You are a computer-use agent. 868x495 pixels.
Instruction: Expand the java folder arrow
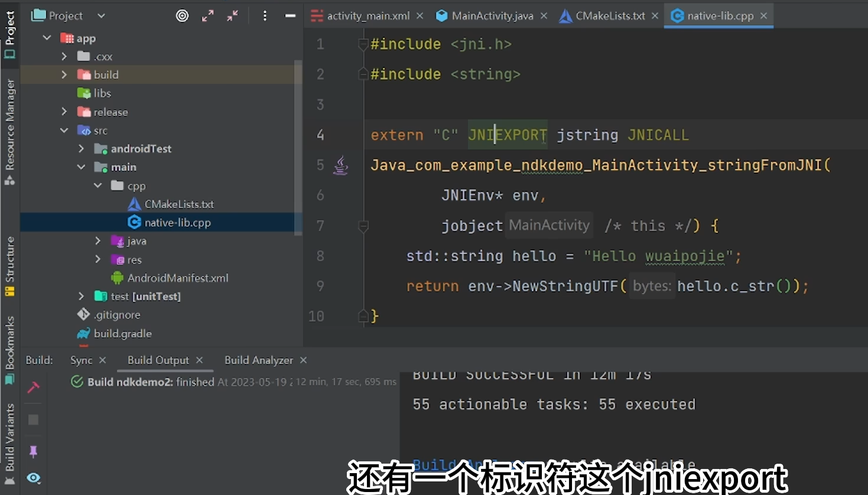(98, 240)
